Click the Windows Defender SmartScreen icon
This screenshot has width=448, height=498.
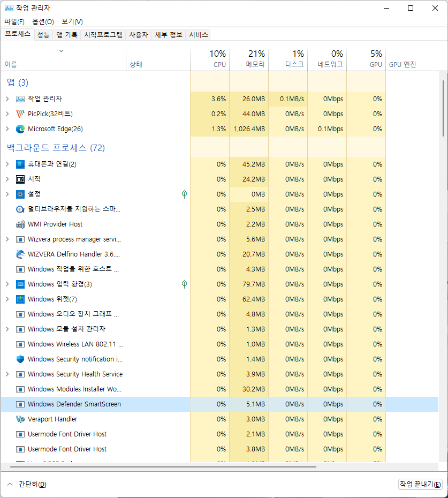point(20,404)
